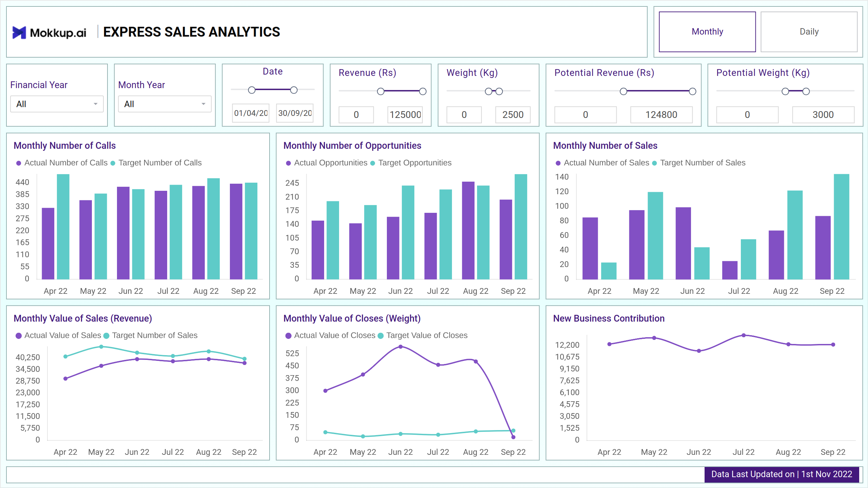Screen dimensions: 868x488
Task: Click Apr 22 target closes weight point
Action: pos(325,432)
